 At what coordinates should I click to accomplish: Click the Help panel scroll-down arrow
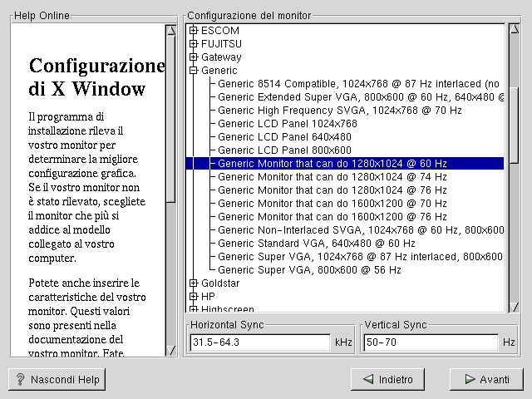point(170,350)
